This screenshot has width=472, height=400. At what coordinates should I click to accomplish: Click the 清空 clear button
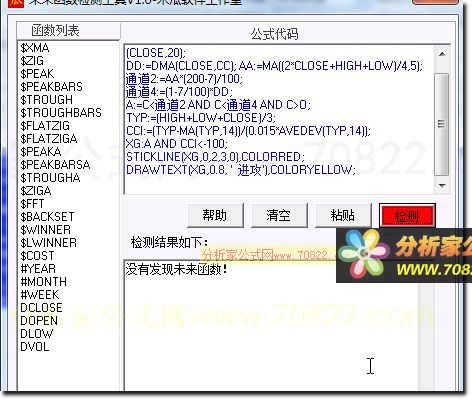coord(279,215)
